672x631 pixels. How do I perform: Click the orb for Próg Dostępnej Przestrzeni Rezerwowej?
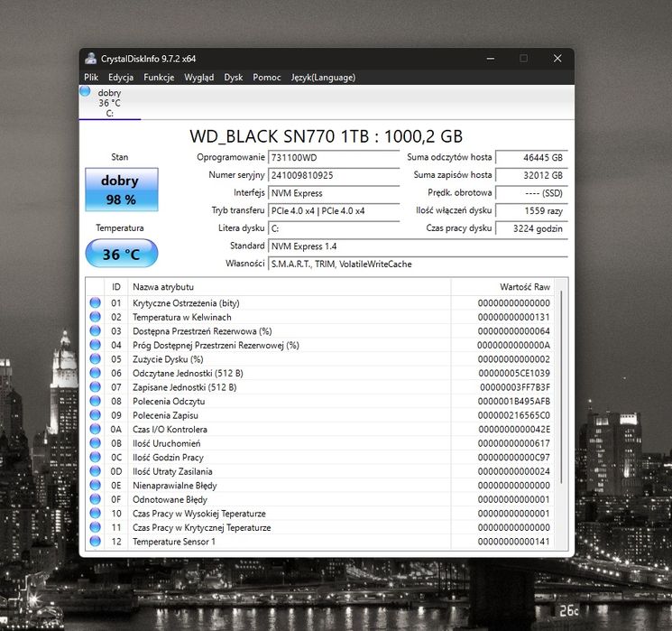tap(95, 345)
